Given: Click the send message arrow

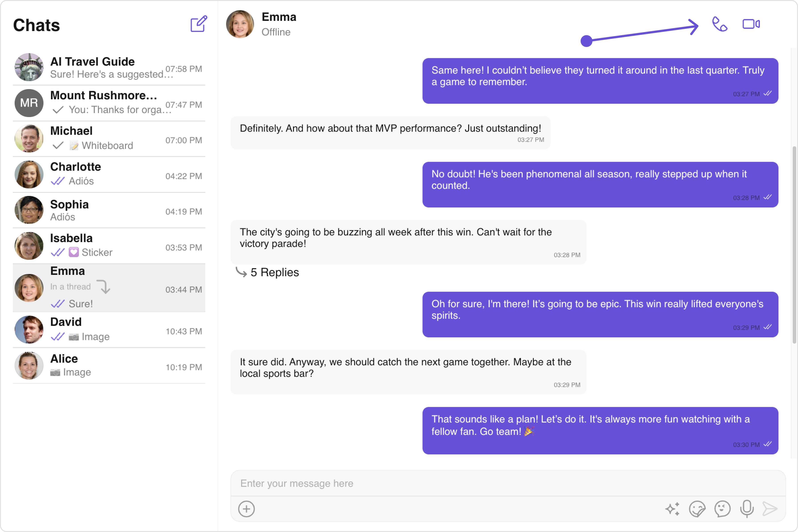Looking at the screenshot, I should click(769, 509).
